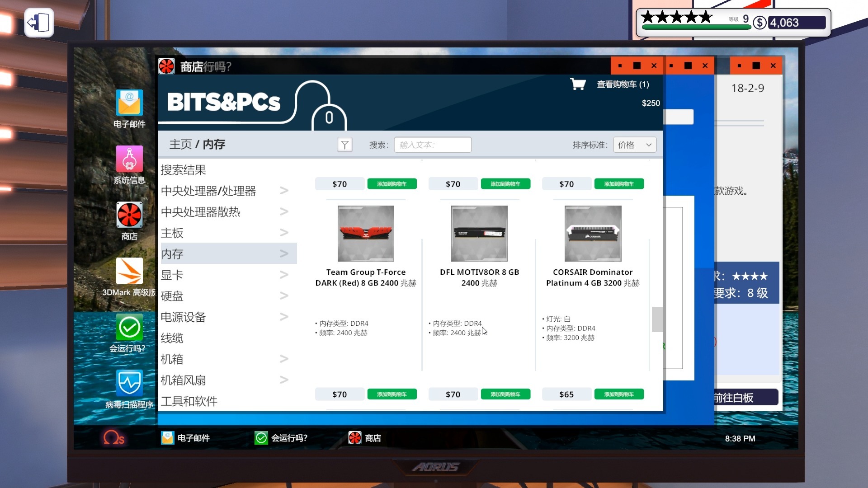868x488 pixels.
Task: Click the exit door icon at top left
Action: coord(39,23)
